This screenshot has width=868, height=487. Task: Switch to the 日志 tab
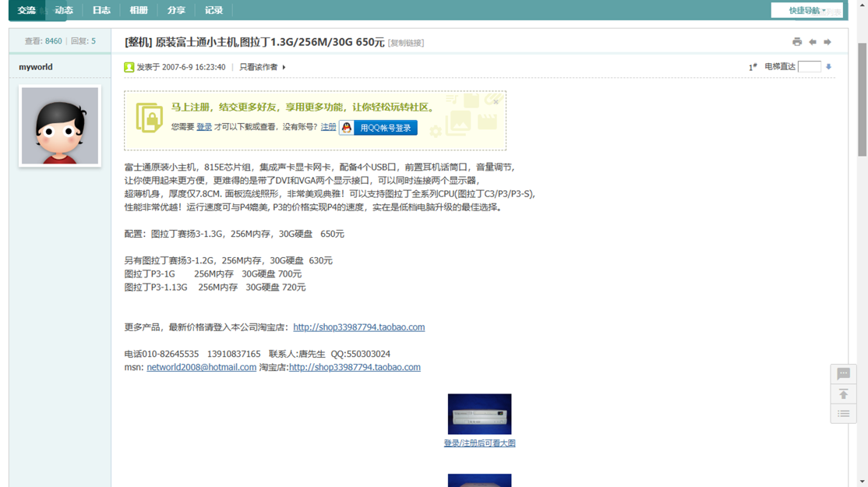pos(101,10)
